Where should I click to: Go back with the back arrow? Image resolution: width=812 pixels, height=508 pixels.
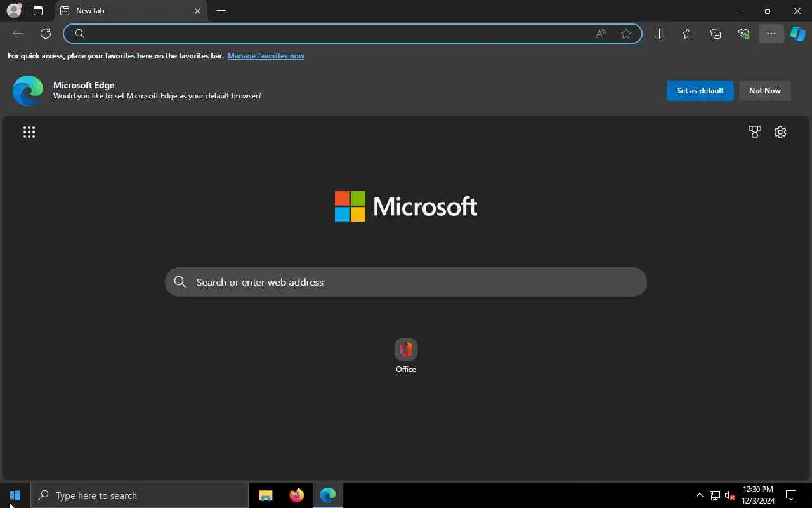tap(18, 34)
